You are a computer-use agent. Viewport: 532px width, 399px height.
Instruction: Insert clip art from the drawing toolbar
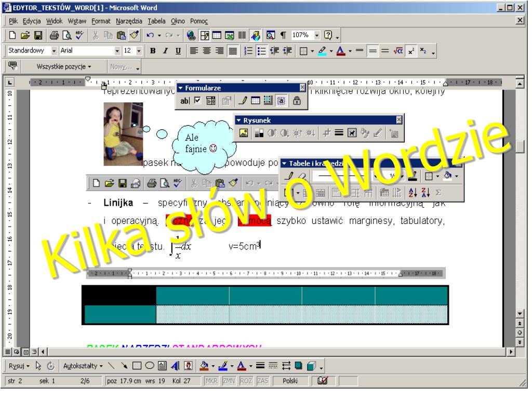pos(188,366)
